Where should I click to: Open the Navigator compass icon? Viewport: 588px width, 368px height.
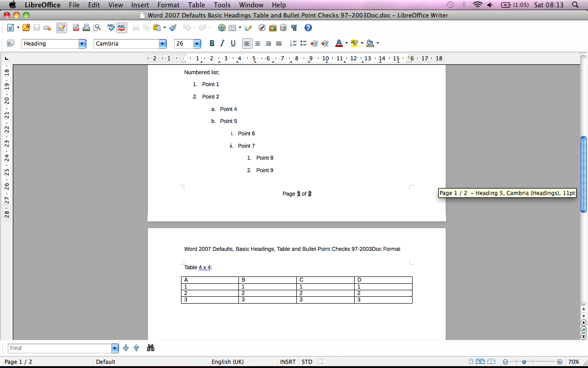[262, 28]
